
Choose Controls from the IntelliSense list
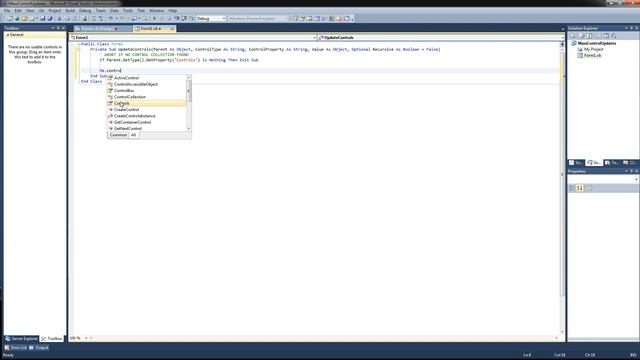coord(122,103)
